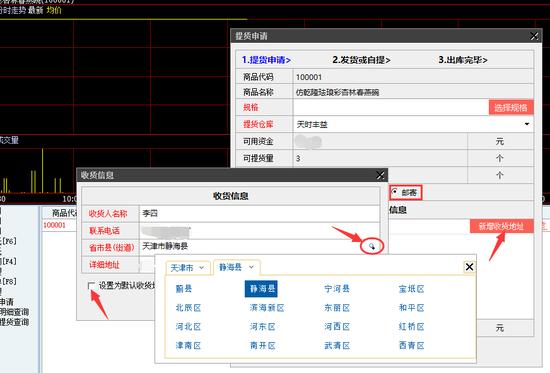Viewport: 550px width, 373px height.
Task: Click red 100001 row in bottom table
Action: 54,225
